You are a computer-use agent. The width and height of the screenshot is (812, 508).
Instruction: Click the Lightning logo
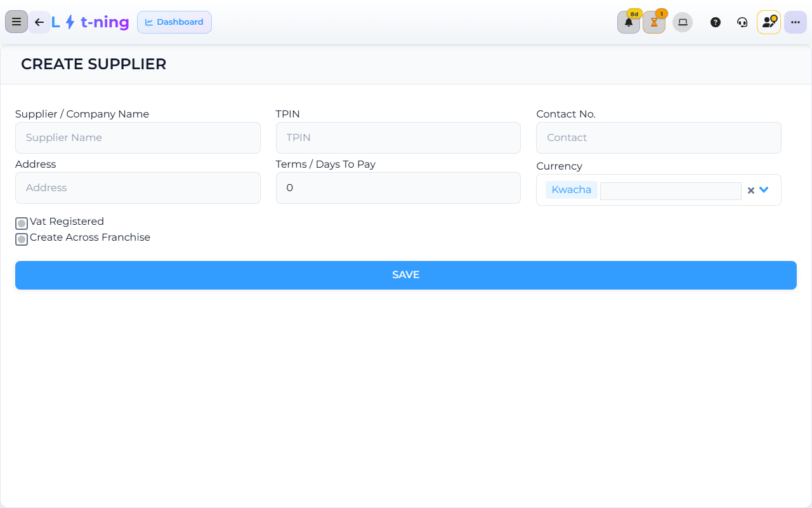[90, 22]
